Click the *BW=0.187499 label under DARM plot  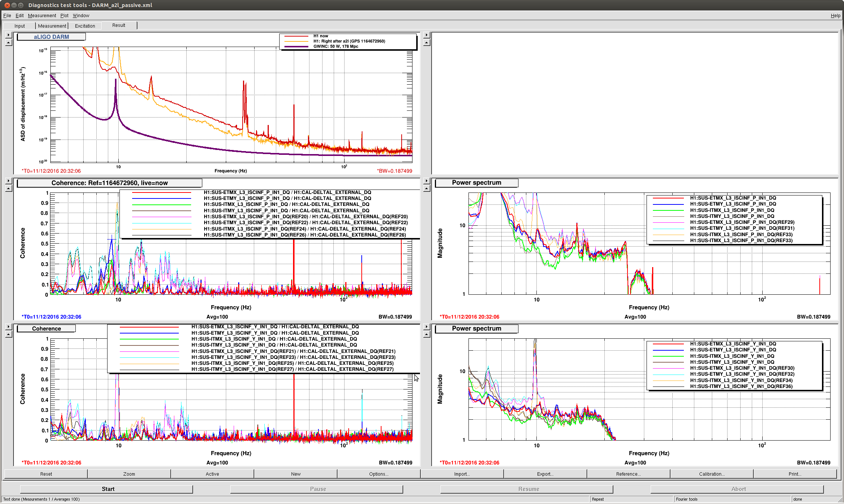coord(395,171)
